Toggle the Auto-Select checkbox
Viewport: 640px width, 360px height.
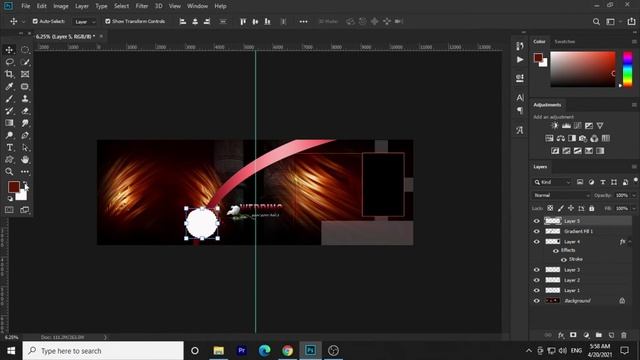point(35,21)
